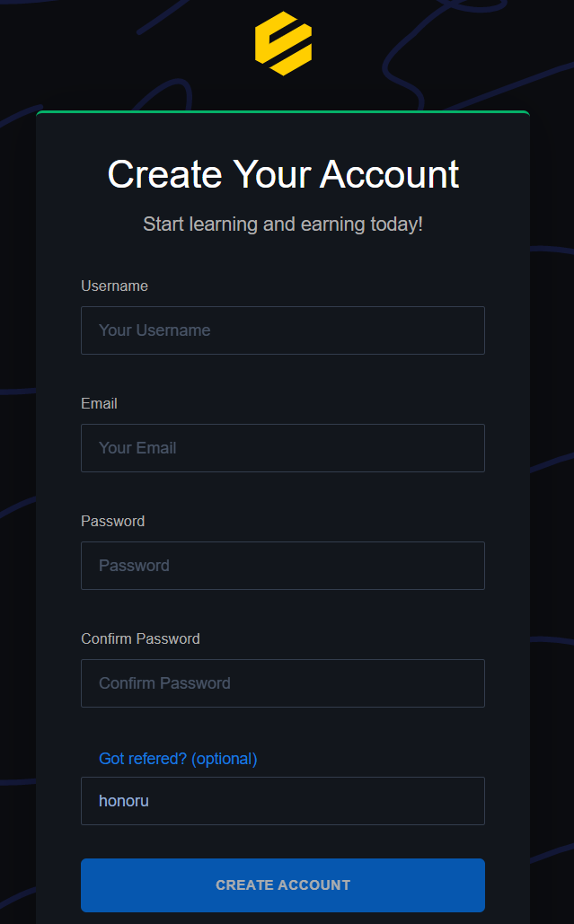Click the Confirm Password label text
The height and width of the screenshot is (924, 574).
click(140, 638)
